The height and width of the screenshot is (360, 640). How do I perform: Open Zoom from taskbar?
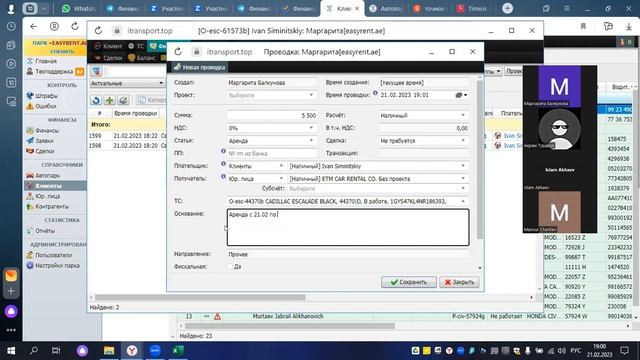[x=155, y=351]
